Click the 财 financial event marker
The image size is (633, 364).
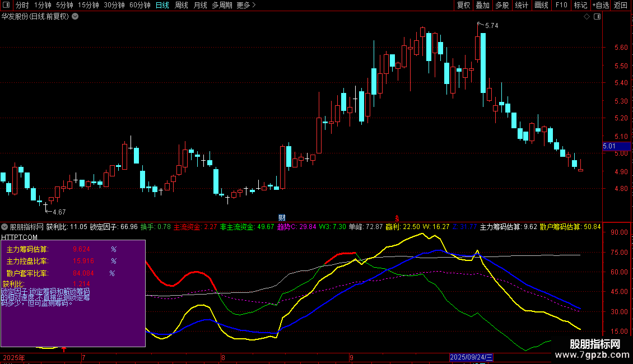click(x=282, y=217)
